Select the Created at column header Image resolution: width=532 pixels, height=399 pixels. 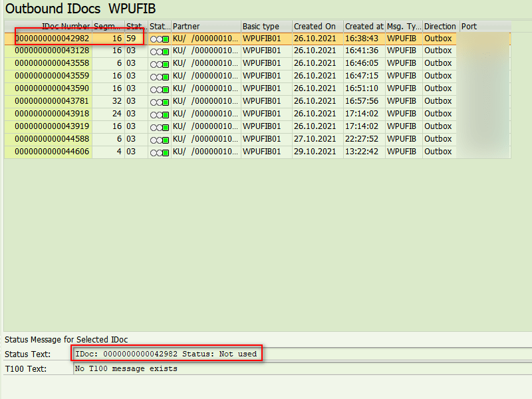364,27
